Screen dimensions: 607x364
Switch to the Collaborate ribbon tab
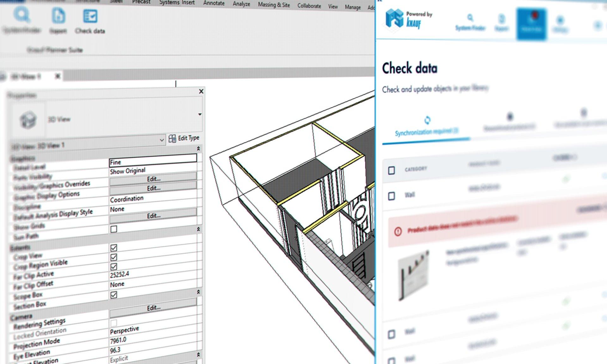(x=309, y=6)
